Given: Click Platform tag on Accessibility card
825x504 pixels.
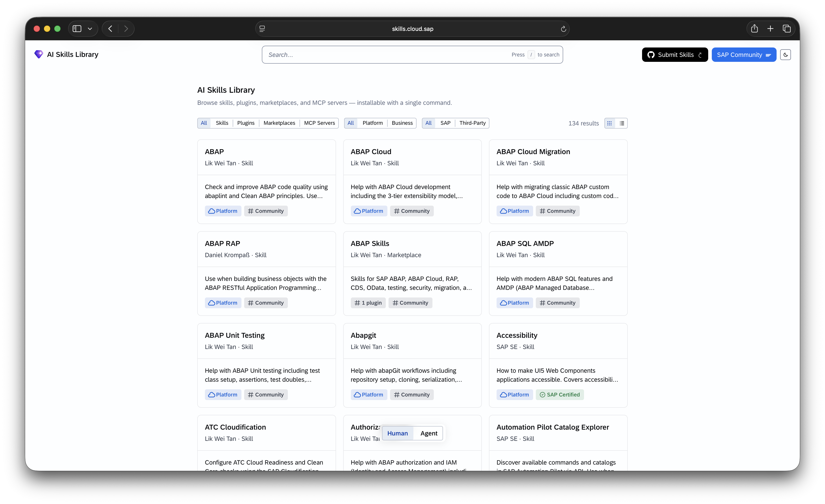Looking at the screenshot, I should click(x=515, y=395).
